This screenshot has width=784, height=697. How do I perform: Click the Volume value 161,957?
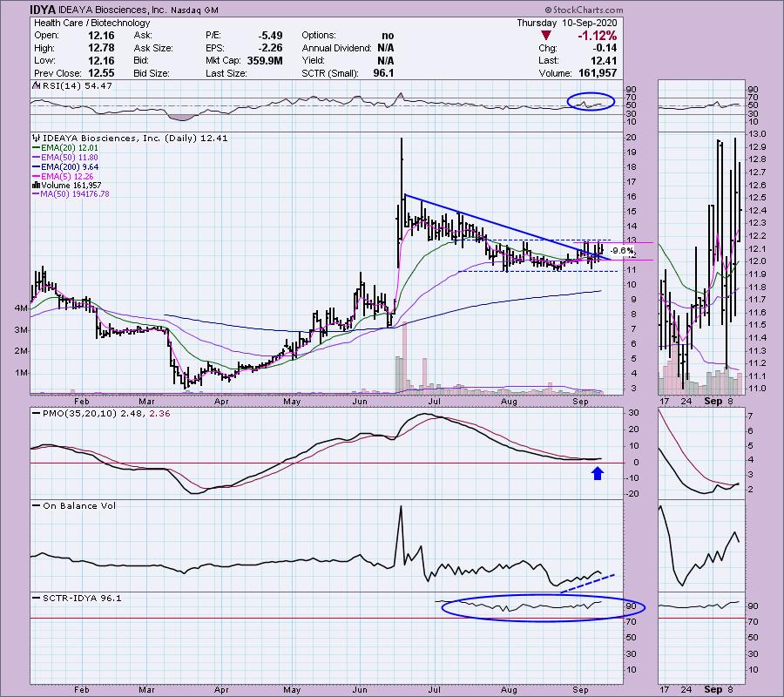point(596,73)
